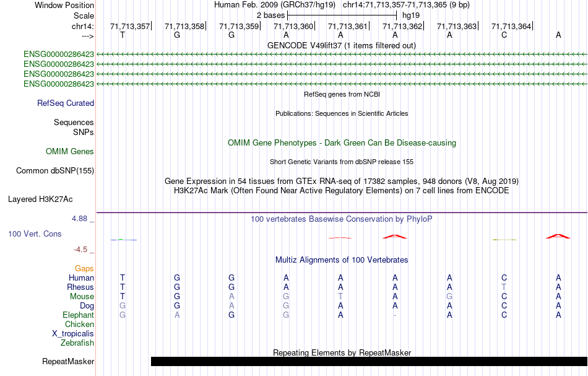The width and height of the screenshot is (588, 376).
Task: Select the Zebrafish alignment row label
Action: 77,343
